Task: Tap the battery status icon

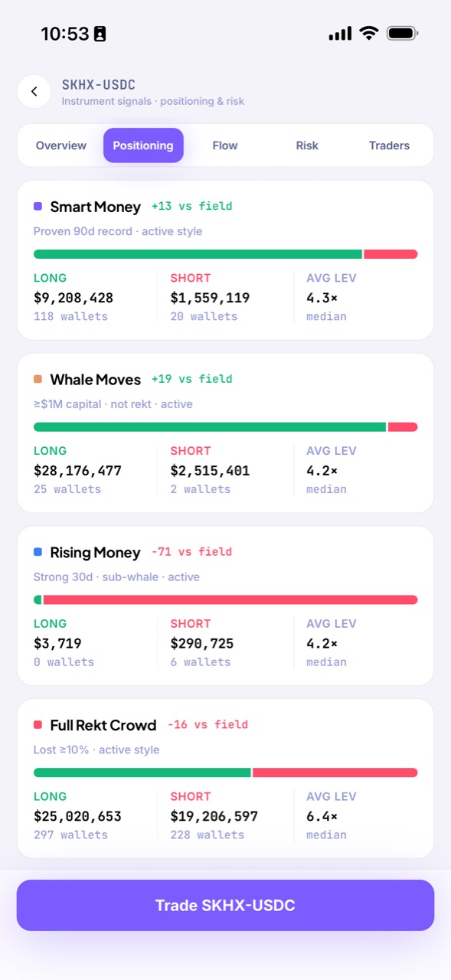Action: click(x=402, y=34)
